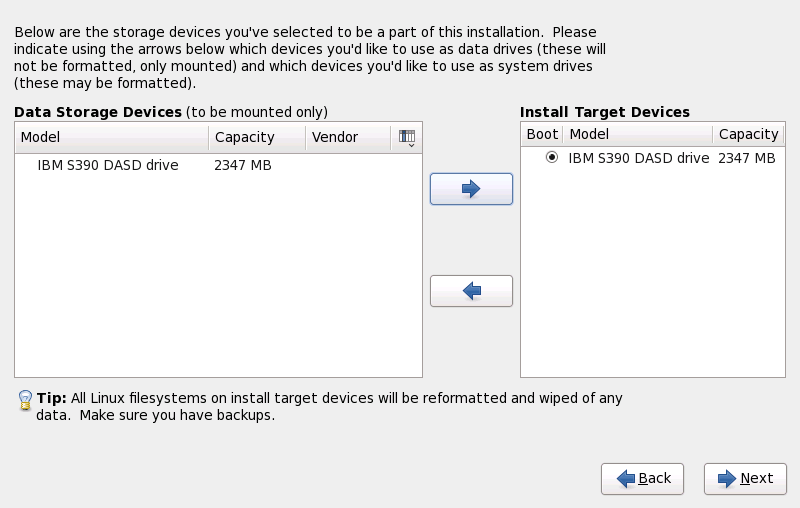Click the Boot column header in Install Targets
Image resolution: width=800 pixels, height=508 pixels.
click(542, 134)
